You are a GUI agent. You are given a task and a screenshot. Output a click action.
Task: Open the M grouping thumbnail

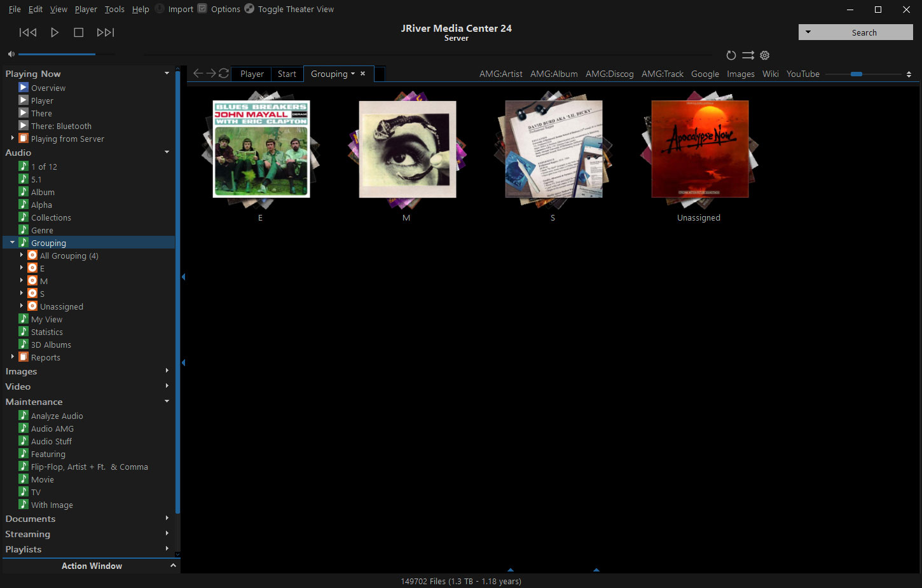pos(407,149)
